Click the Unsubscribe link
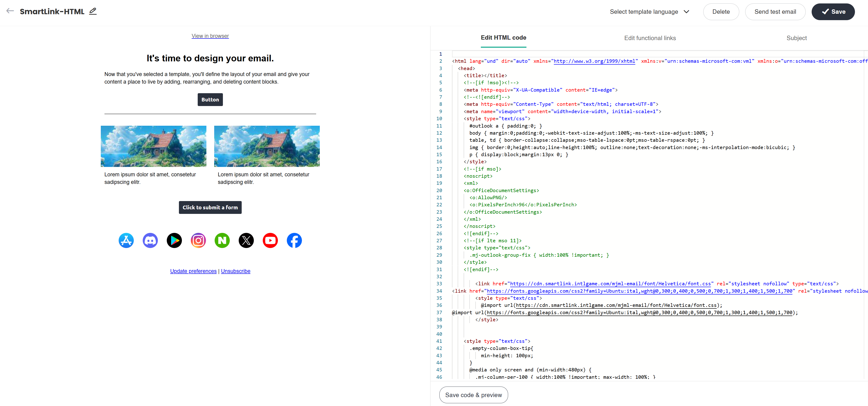Viewport: 868px width, 406px height. (x=235, y=271)
